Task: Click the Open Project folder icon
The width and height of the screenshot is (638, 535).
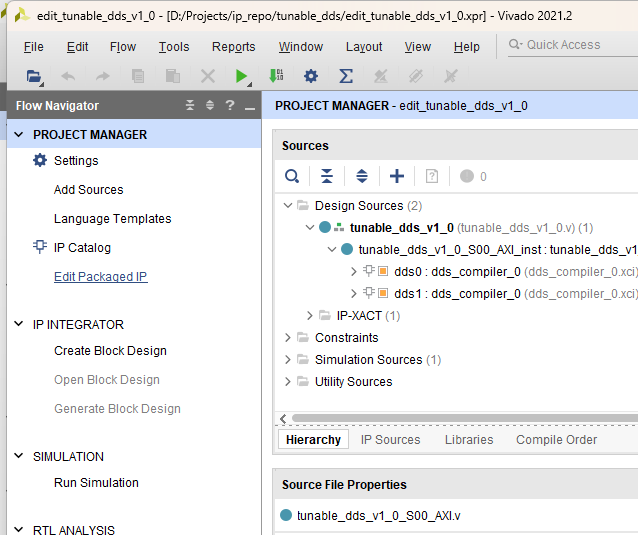Action: [34, 76]
